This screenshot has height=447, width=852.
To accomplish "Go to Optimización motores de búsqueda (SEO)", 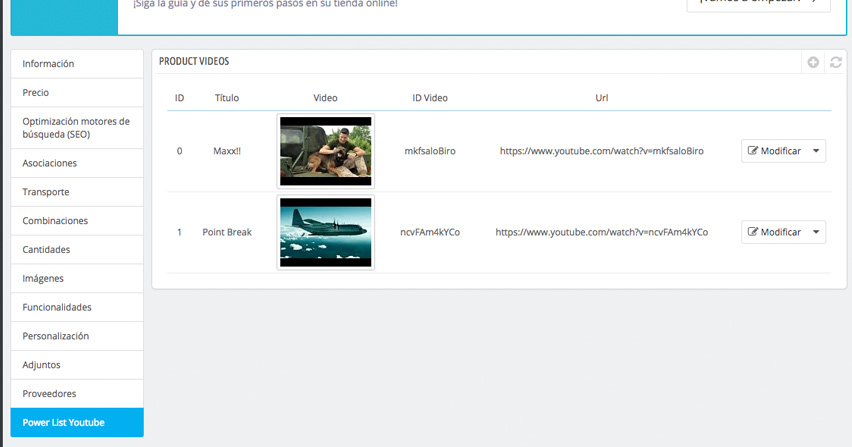I will pos(77,128).
